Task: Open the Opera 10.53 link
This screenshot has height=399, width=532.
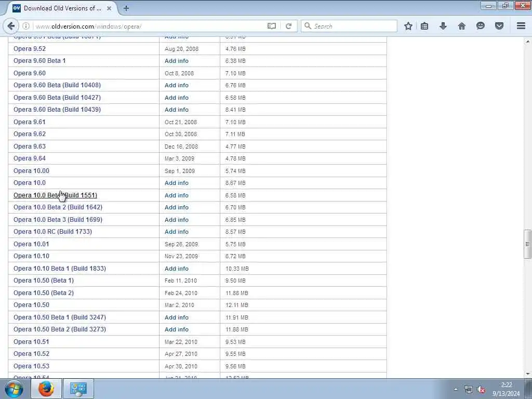Action: [x=31, y=366]
